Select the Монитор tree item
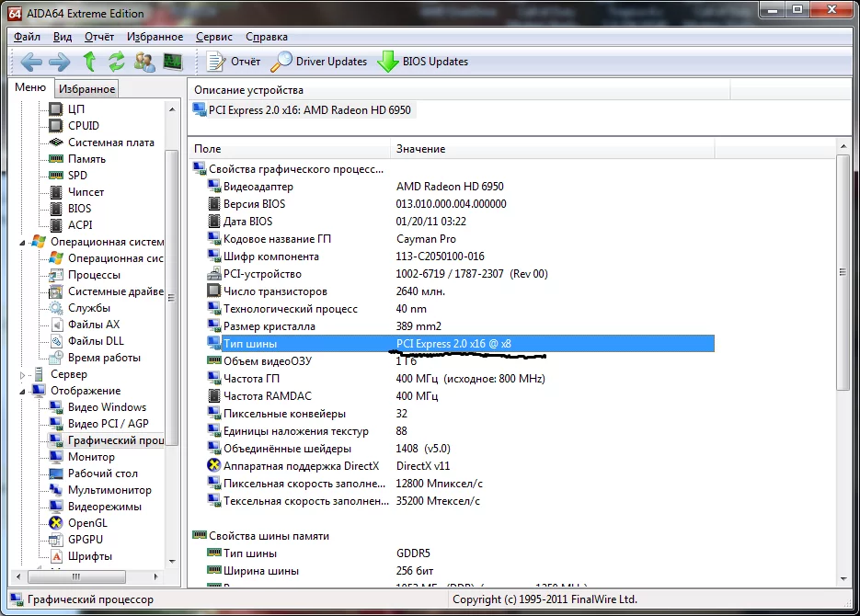Viewport: 860px width, 616px height. (82, 457)
